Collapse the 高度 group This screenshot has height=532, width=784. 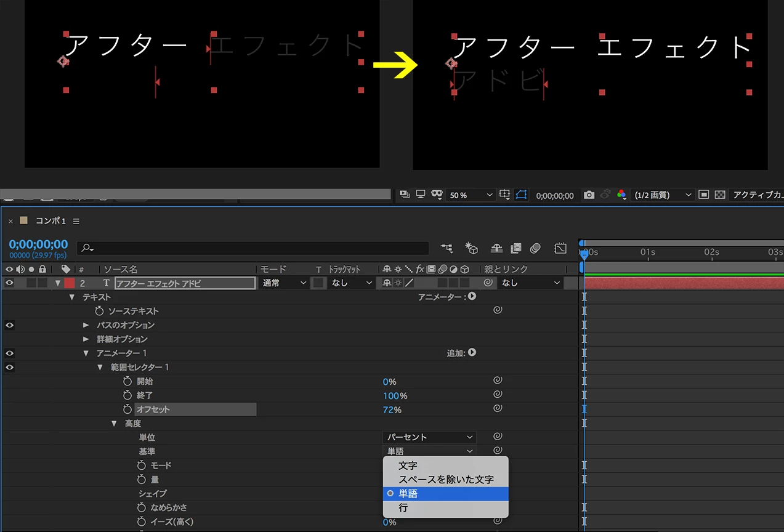(114, 424)
